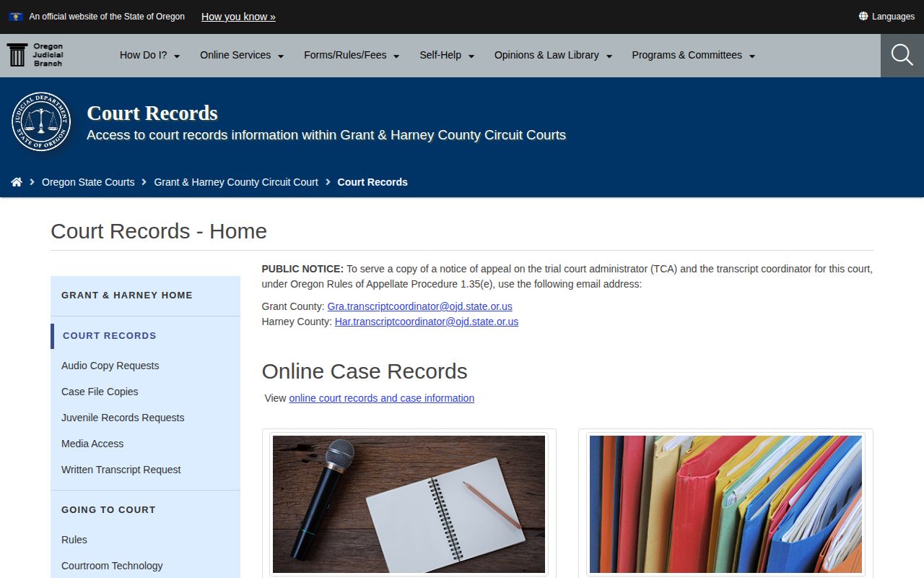This screenshot has width=924, height=578.
Task: Click the globe Languages icon
Action: coord(863,16)
